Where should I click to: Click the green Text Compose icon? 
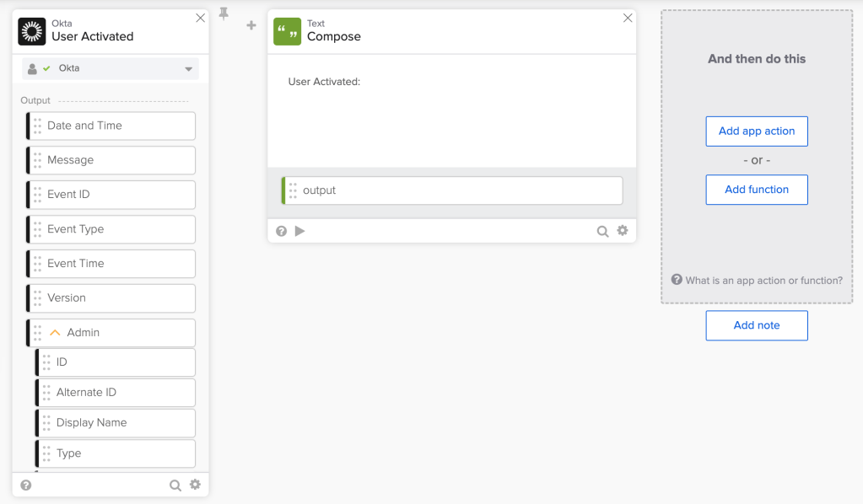tap(287, 31)
